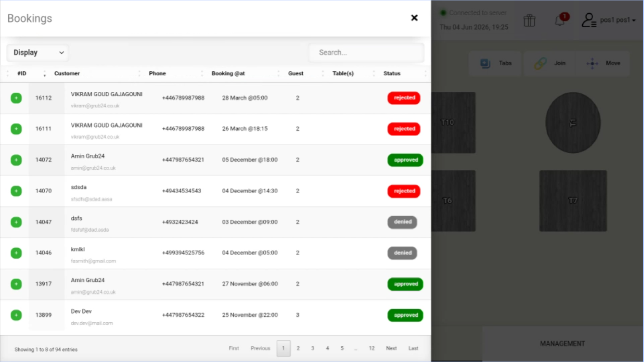The image size is (644, 362).
Task: Sort bookings by #ID column
Action: (x=22, y=74)
